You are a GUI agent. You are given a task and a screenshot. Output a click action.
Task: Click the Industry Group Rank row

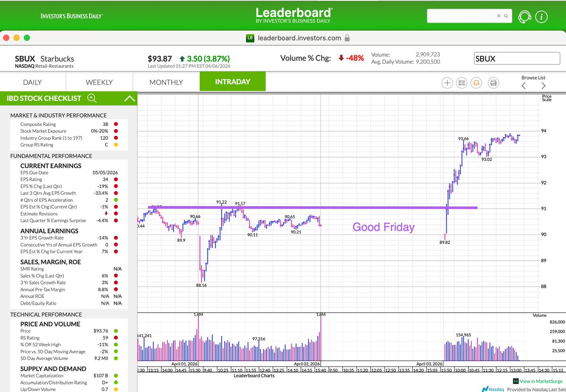point(68,138)
